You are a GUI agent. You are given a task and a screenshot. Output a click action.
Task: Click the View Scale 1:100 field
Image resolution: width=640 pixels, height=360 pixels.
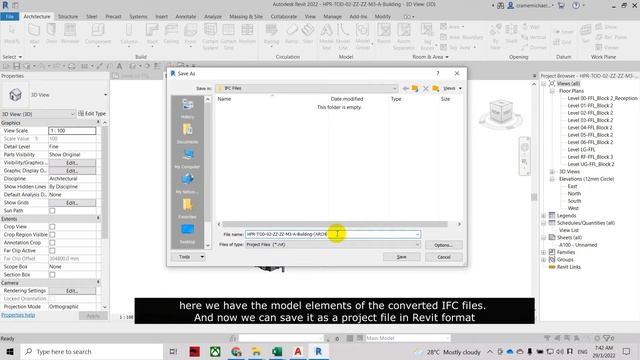click(x=72, y=131)
